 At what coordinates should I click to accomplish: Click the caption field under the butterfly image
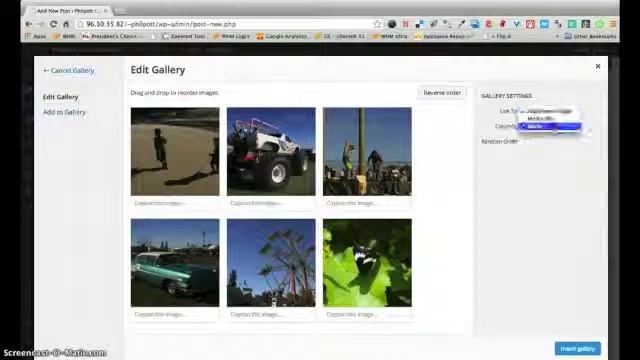point(367,314)
